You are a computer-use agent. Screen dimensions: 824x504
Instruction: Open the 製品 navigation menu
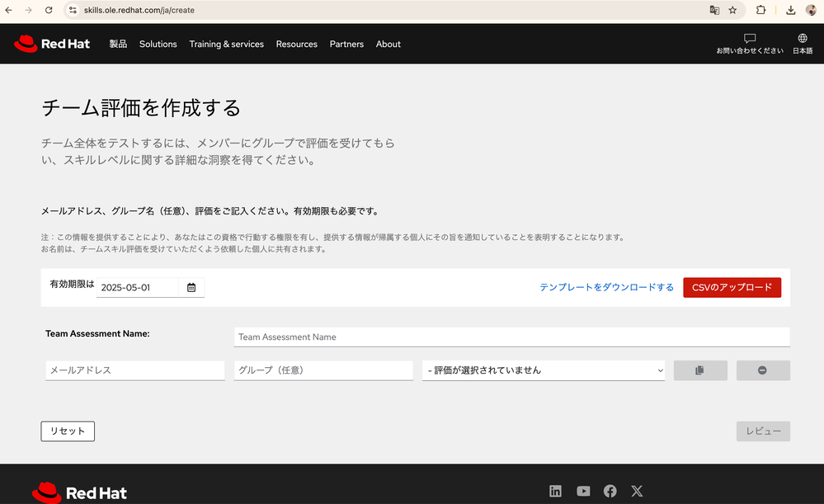coord(118,44)
